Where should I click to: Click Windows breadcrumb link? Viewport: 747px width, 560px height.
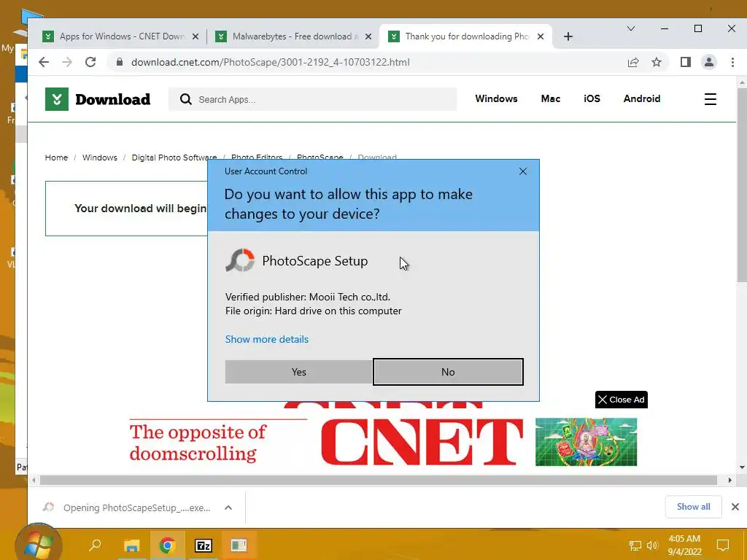pyautogui.click(x=99, y=157)
